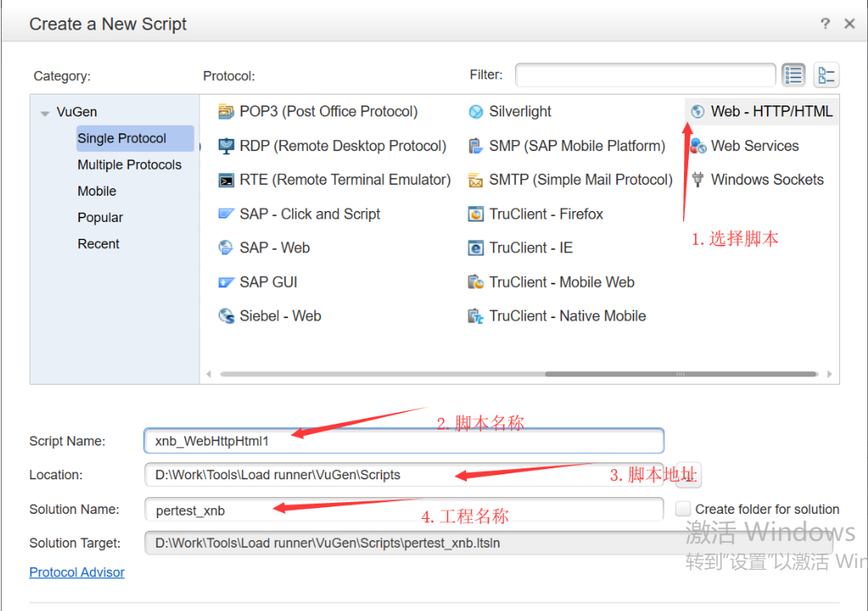Viewport: 868px width, 611px height.
Task: Choose 'Windows Sockets' protocol text
Action: click(767, 180)
